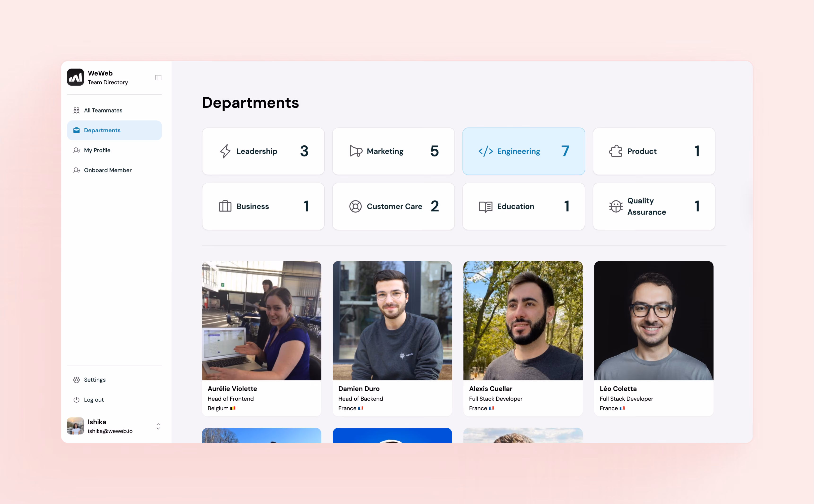This screenshot has width=814, height=504.
Task: Open Alexis Cuellar's photo
Action: (523, 321)
